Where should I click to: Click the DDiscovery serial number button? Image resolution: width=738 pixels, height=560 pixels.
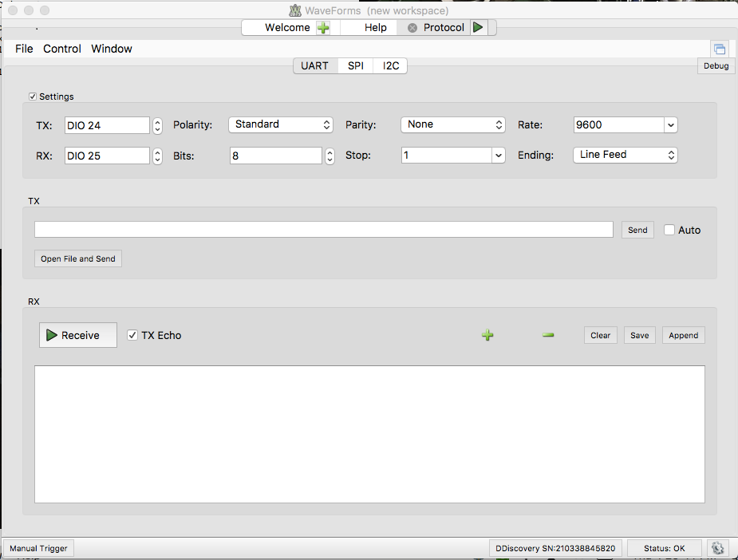pyautogui.click(x=555, y=548)
